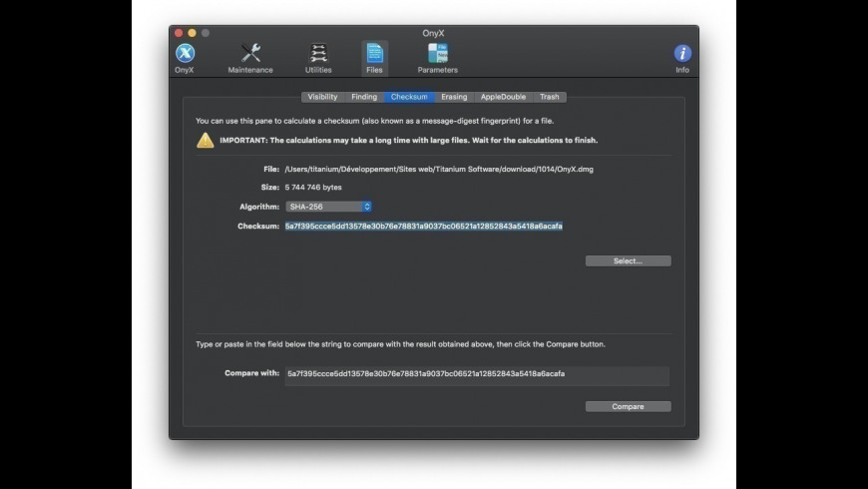Switch to the Visibility tab

coord(322,97)
